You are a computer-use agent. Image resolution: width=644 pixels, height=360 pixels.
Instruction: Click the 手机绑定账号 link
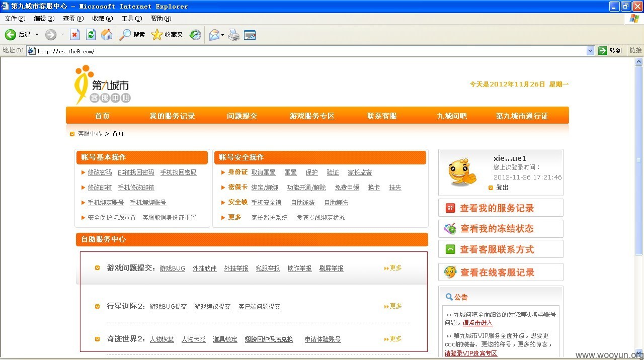[x=106, y=203]
